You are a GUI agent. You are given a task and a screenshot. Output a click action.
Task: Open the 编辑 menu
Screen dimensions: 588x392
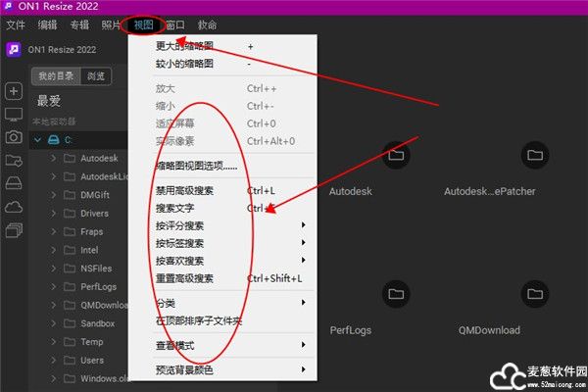[48, 25]
